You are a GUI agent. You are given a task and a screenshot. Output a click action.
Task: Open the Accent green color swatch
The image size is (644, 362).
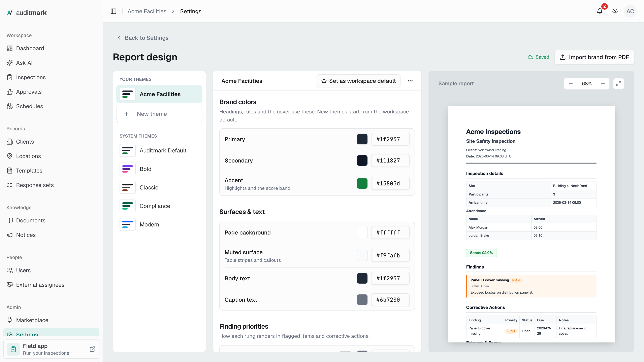(x=362, y=183)
